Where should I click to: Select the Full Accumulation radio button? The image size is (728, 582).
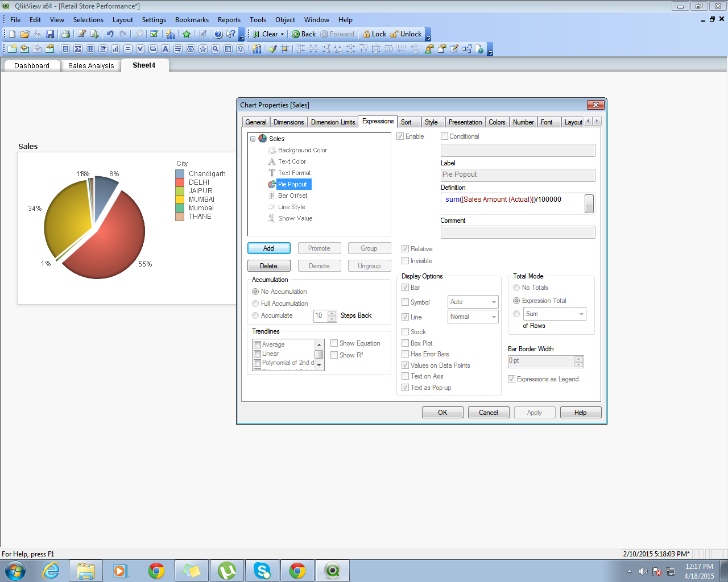point(255,304)
